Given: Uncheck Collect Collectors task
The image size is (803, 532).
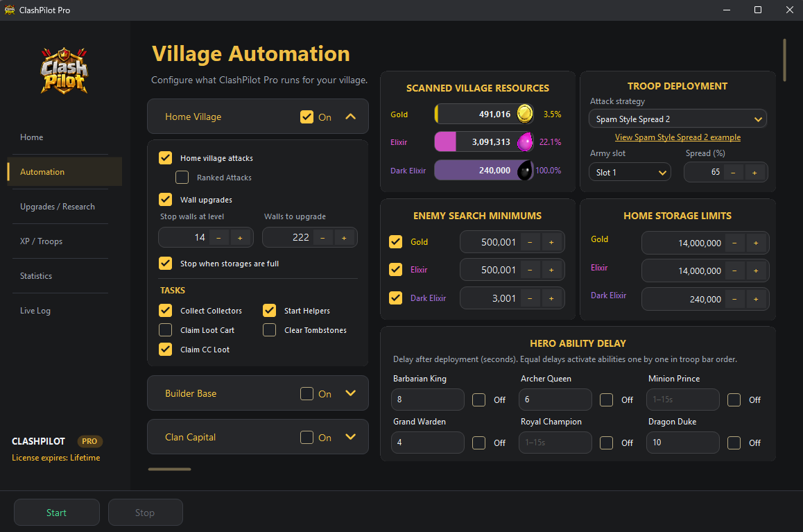Looking at the screenshot, I should (166, 310).
